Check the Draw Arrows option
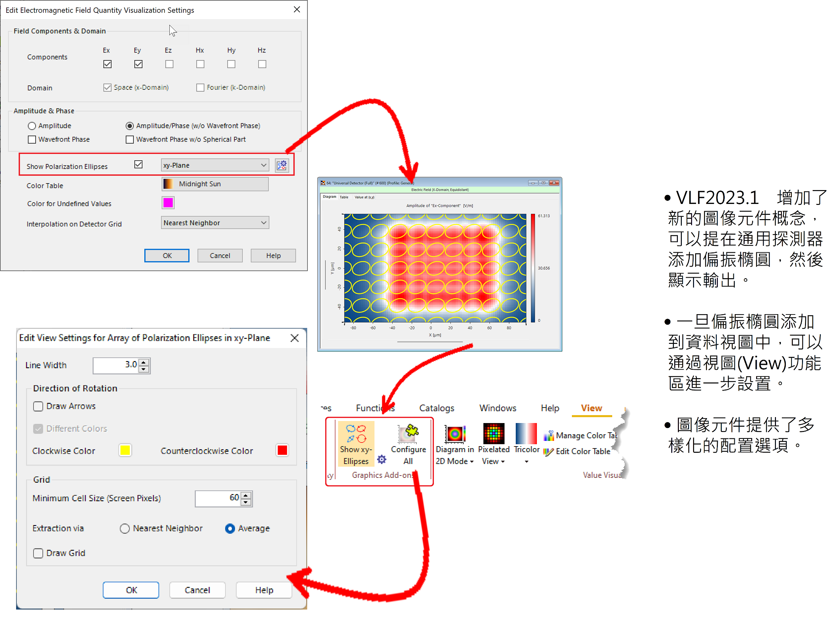 pyautogui.click(x=38, y=407)
